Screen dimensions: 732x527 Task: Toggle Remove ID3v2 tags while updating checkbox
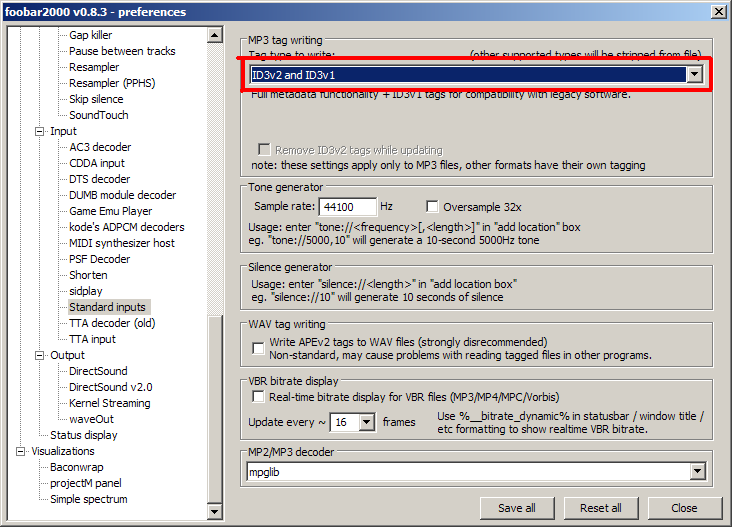(x=264, y=150)
